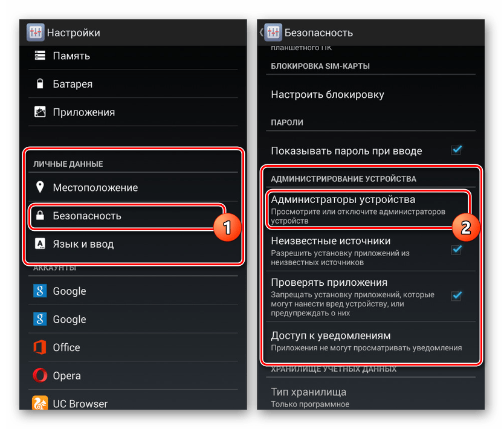
Task: Toggle the 'Показывать пароль при вводе' checkbox
Action: [x=457, y=150]
